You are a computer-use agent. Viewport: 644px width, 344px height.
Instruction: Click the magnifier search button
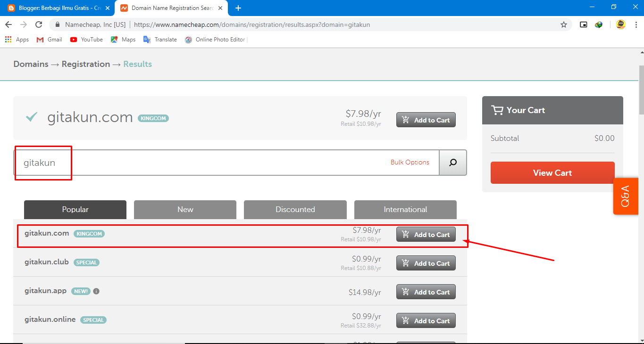453,163
